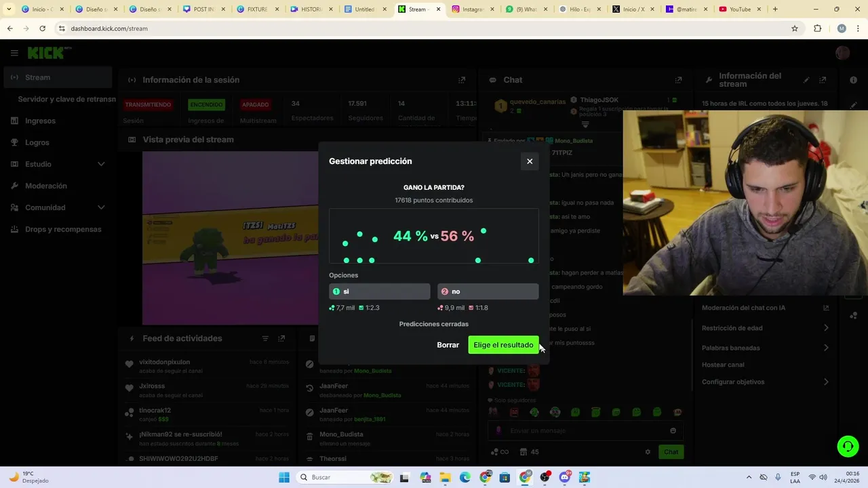868x488 pixels.
Task: Click the channel points infinity icon
Action: pos(499,452)
